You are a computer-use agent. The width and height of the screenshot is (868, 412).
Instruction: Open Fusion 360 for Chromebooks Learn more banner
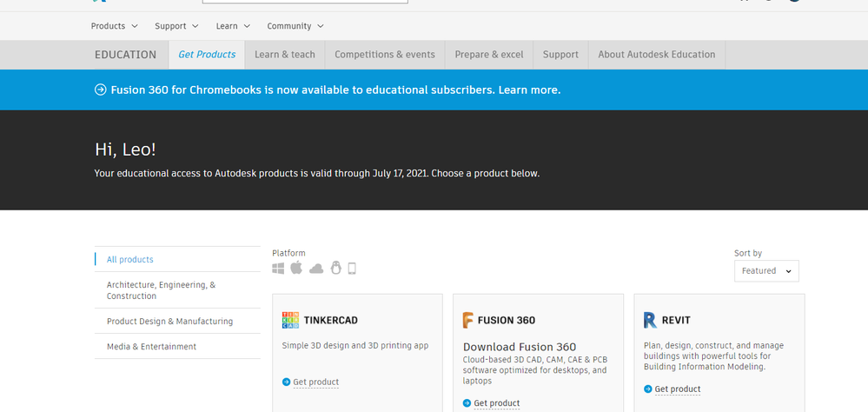(335, 90)
